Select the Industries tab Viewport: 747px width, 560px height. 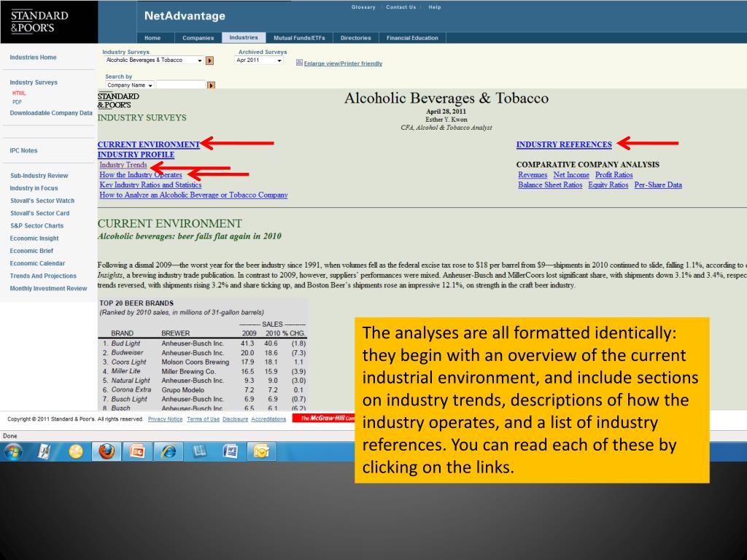click(244, 38)
